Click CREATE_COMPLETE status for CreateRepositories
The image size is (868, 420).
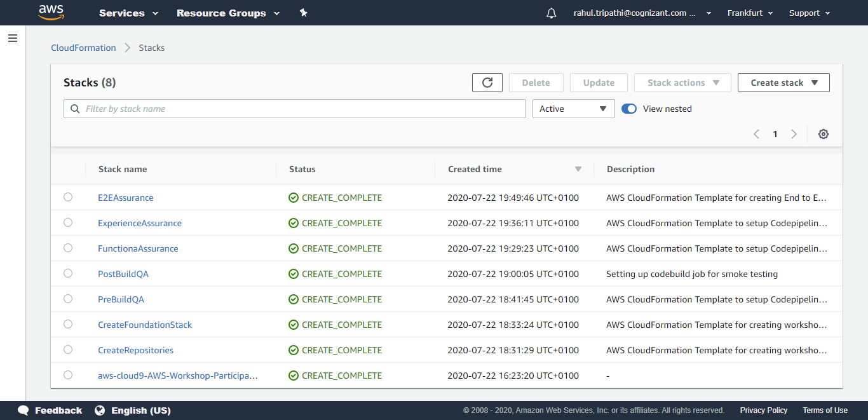tap(342, 350)
